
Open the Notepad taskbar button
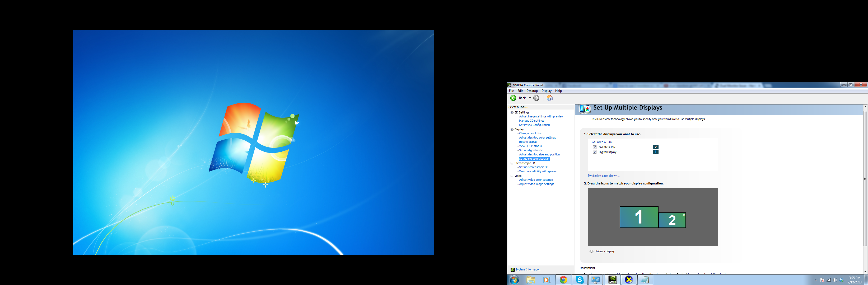coord(645,280)
